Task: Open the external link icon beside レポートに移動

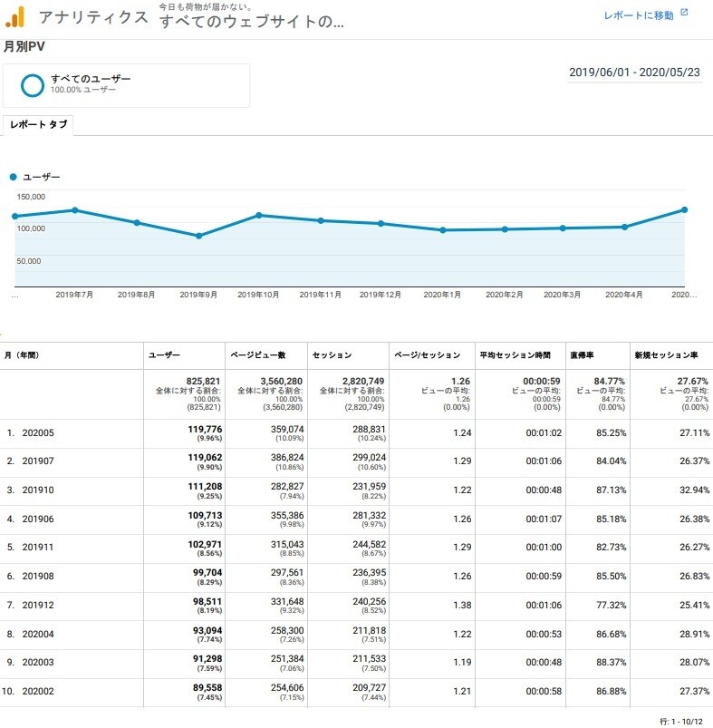Action: (684, 13)
